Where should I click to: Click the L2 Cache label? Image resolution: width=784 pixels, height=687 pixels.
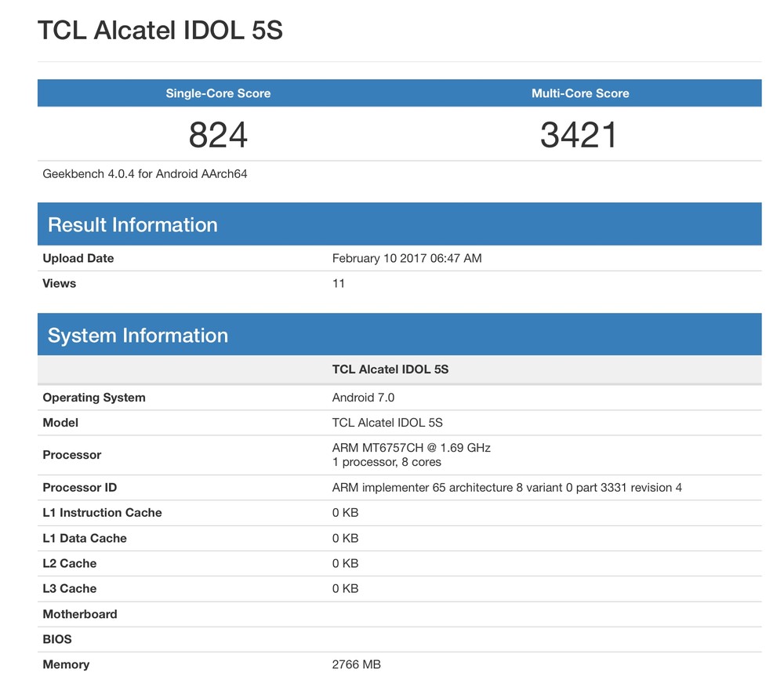pyautogui.click(x=70, y=564)
